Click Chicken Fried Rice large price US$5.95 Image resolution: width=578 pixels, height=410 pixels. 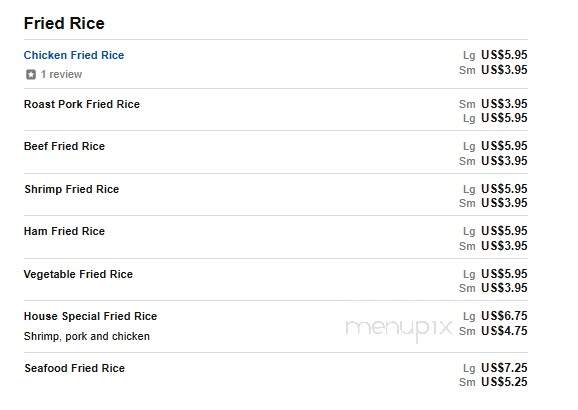[x=504, y=55]
